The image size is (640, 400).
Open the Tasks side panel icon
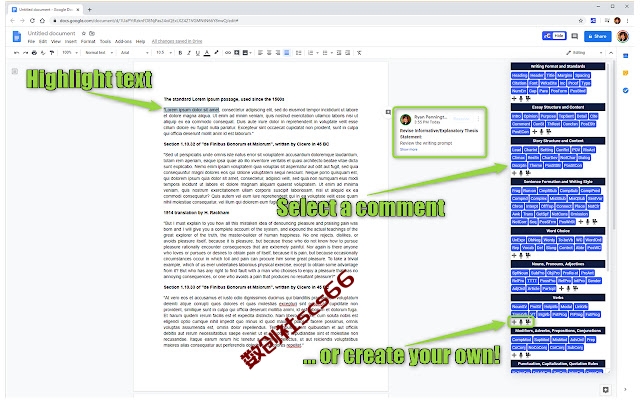click(x=625, y=90)
